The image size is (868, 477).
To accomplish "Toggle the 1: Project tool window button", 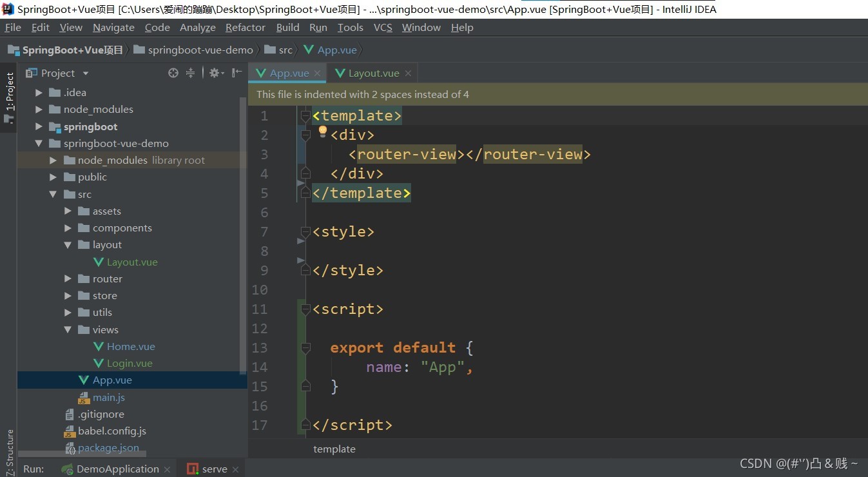I will point(9,98).
